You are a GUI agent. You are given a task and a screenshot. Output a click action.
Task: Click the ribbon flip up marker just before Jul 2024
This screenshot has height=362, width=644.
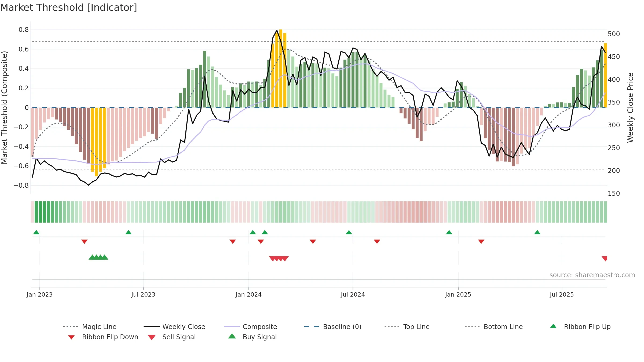pyautogui.click(x=349, y=232)
